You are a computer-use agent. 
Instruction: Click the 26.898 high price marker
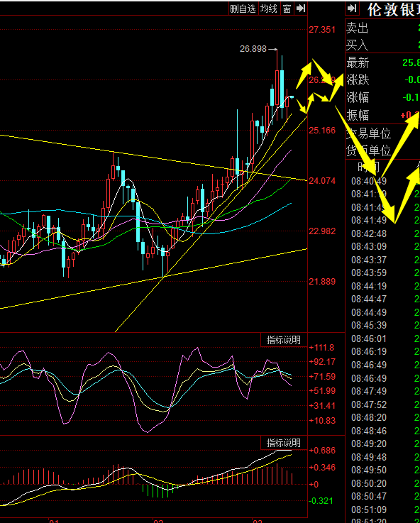click(x=253, y=49)
